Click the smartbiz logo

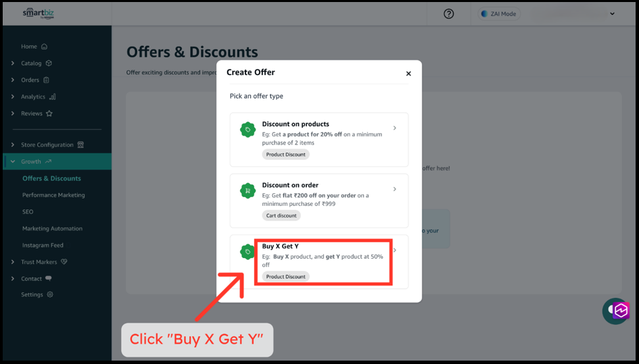click(39, 13)
